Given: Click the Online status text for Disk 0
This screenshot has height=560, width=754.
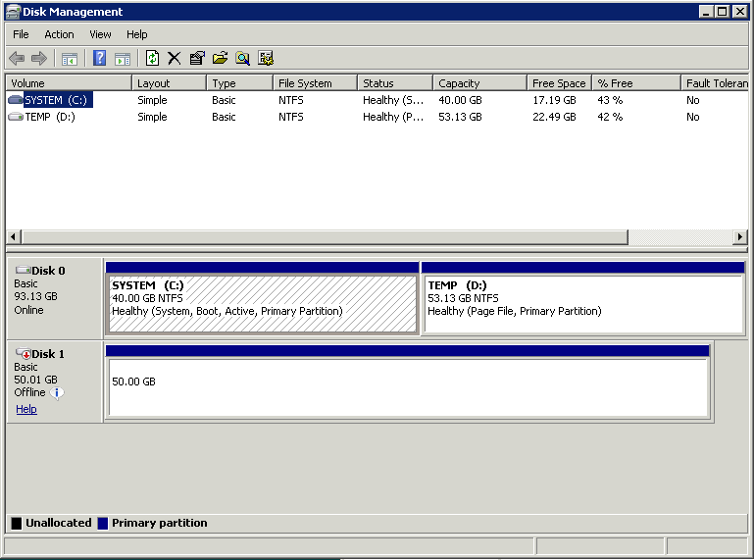Looking at the screenshot, I should click(x=28, y=310).
